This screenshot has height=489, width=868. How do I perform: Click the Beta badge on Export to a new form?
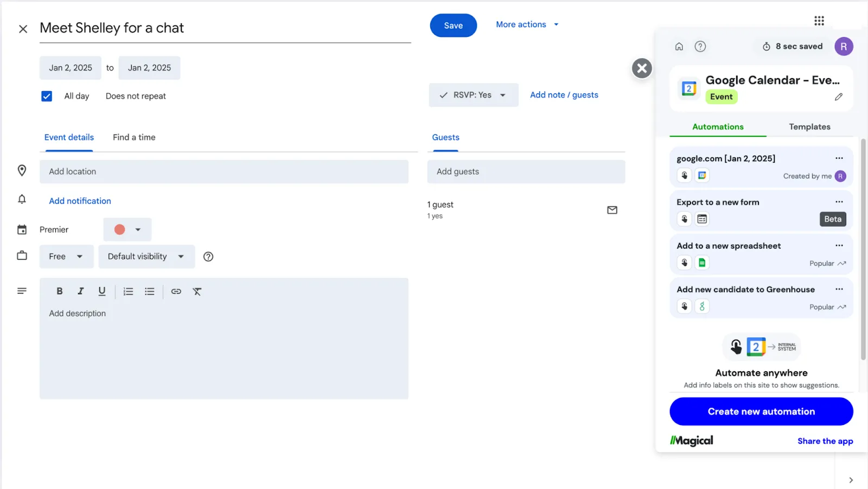coord(833,219)
